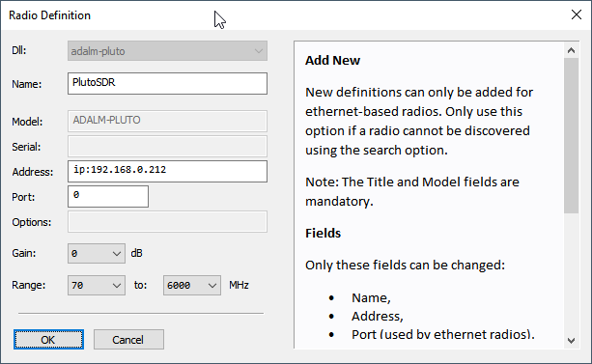Open the Range start 70 dropdown
592x364 pixels.
[97, 285]
